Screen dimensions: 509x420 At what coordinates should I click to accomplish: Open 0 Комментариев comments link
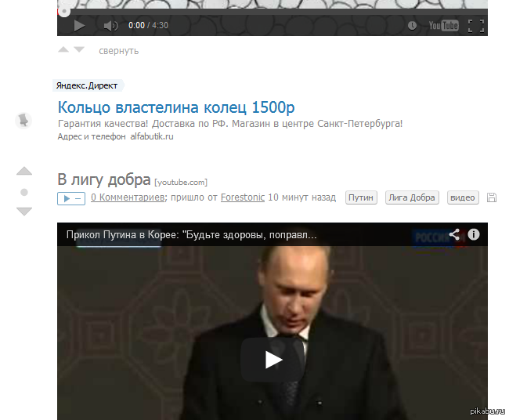click(x=128, y=197)
